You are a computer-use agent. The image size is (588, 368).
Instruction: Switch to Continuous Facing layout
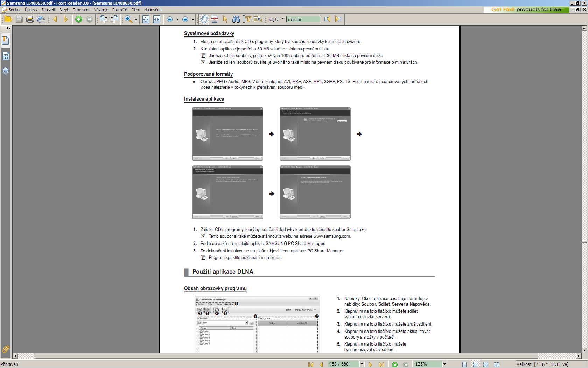pos(485,364)
